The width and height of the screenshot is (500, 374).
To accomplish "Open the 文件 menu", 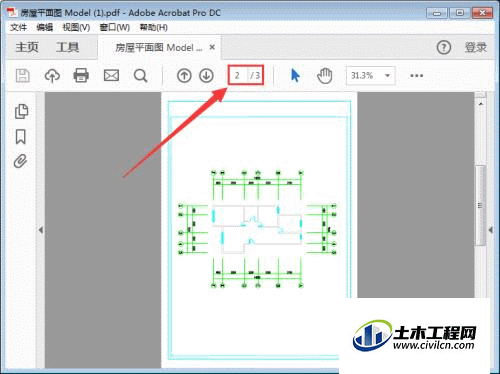I will [x=18, y=27].
